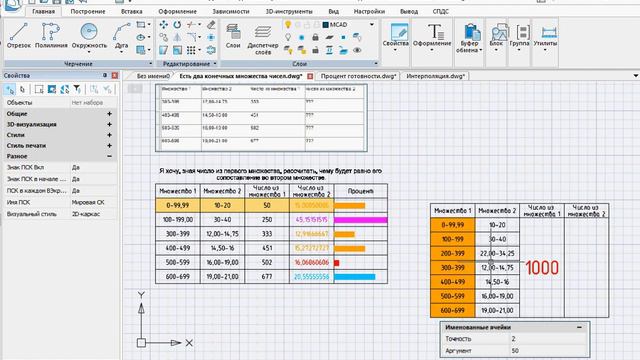The height and width of the screenshot is (360, 640).
Task: Expand the Редактирование panel arrow
Action: pos(215,64)
